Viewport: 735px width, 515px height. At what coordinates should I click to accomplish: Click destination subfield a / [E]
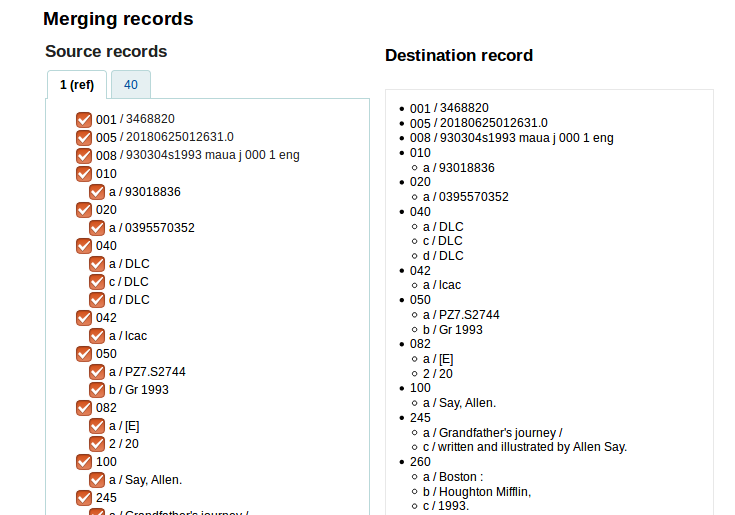tap(438, 359)
